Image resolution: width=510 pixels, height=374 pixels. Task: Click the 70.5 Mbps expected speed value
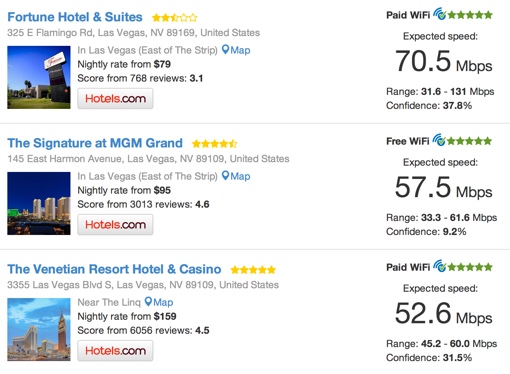(x=444, y=62)
